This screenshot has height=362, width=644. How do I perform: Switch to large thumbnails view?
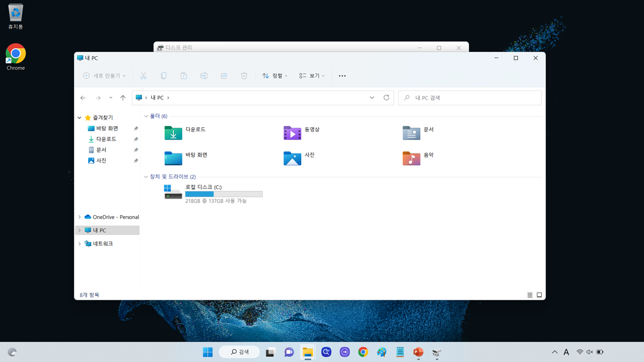tap(539, 295)
